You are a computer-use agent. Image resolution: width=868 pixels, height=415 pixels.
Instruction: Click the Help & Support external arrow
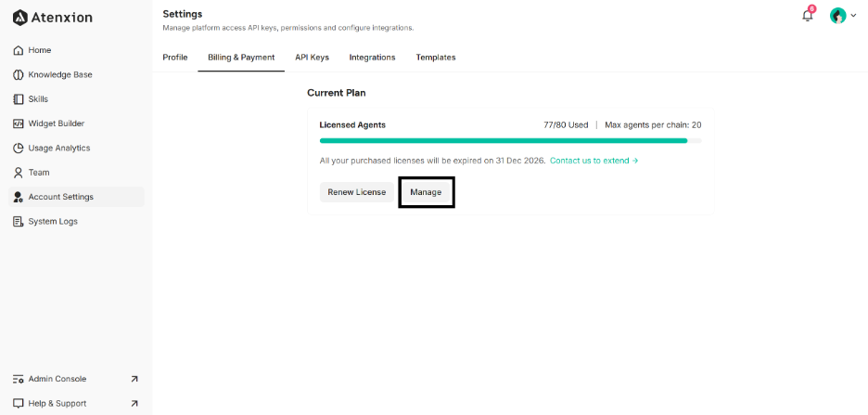(x=134, y=403)
